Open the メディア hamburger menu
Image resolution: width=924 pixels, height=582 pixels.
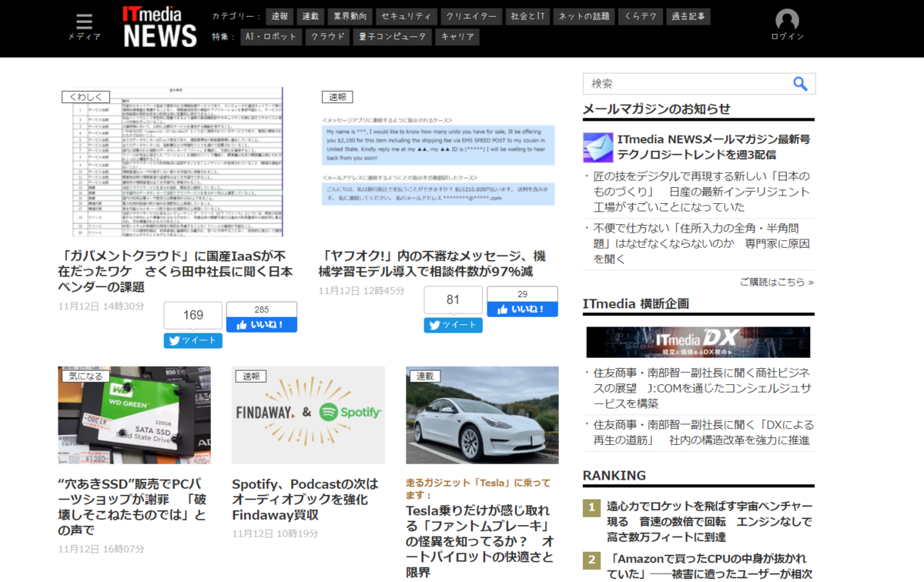84,26
